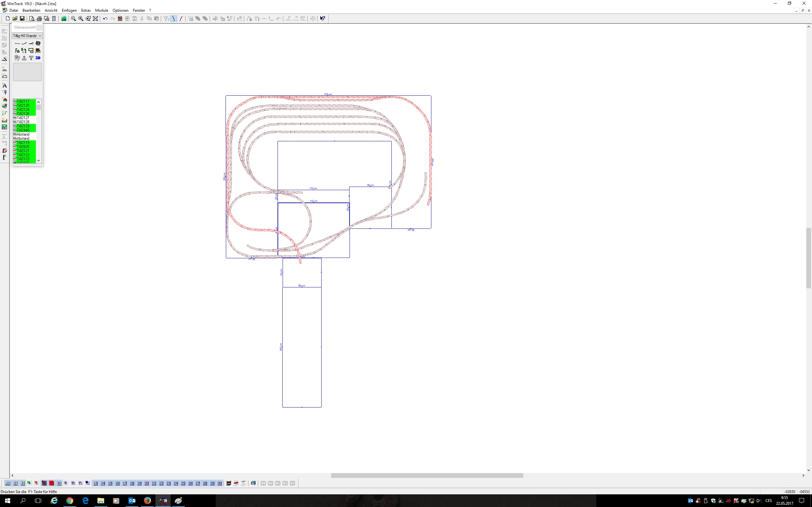
Task: Open the Einfügen menu
Action: (x=69, y=10)
